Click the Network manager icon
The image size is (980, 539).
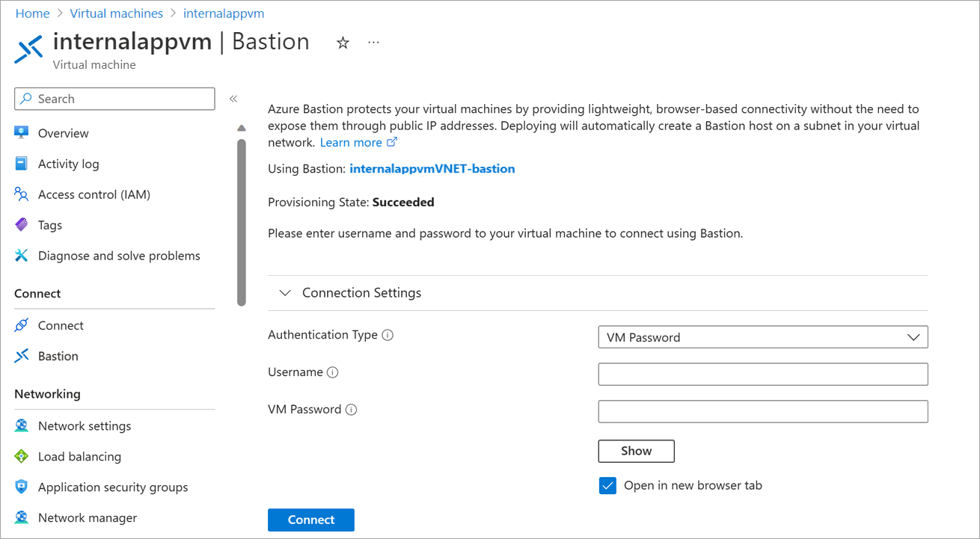(x=22, y=517)
